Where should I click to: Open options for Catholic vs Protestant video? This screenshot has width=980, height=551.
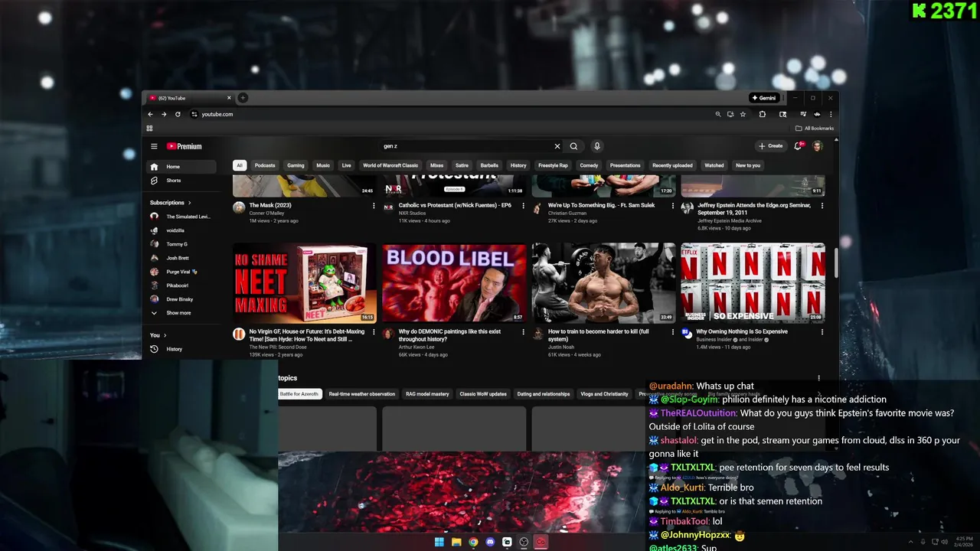524,206
